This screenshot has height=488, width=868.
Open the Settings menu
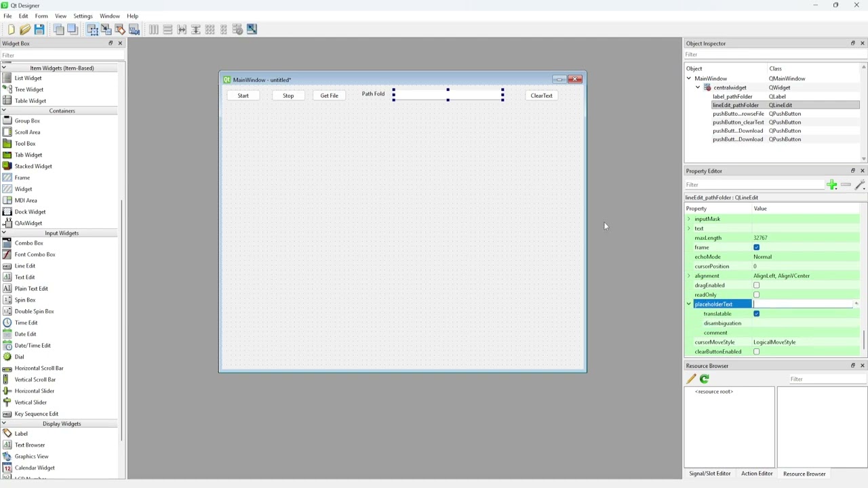coord(83,16)
